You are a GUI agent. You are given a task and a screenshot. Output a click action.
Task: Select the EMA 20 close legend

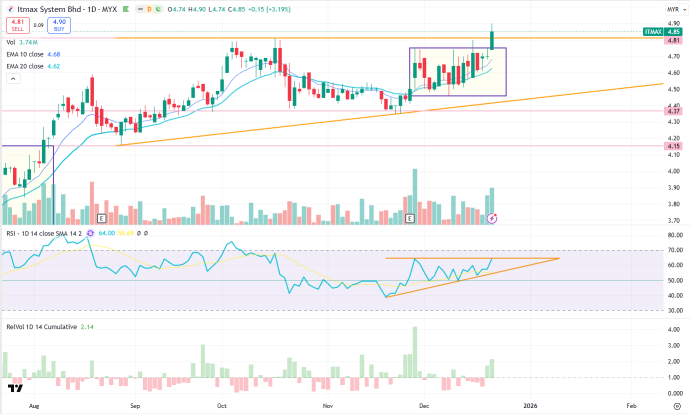click(x=33, y=66)
